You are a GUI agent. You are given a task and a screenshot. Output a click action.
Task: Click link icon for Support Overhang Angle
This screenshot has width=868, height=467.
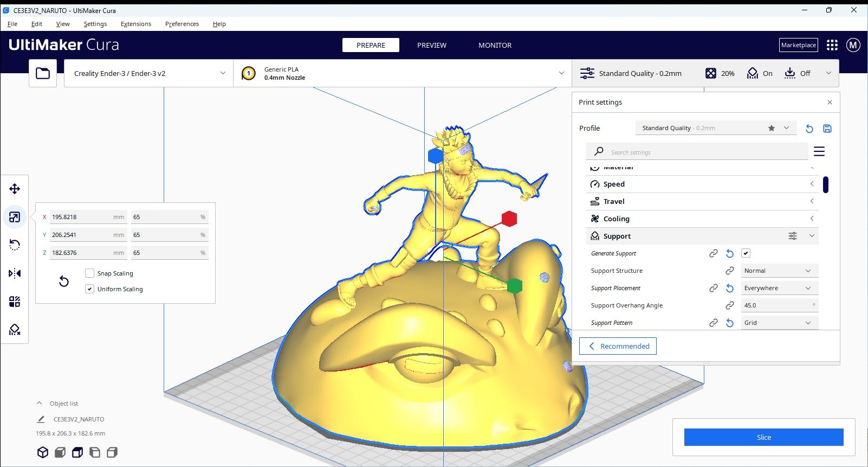(730, 305)
